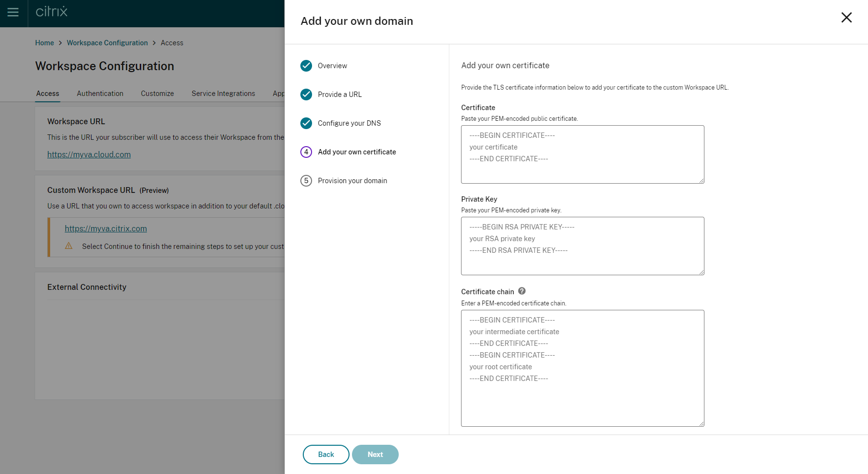
Task: Click the Configure your DNS checkmark icon
Action: (x=306, y=123)
